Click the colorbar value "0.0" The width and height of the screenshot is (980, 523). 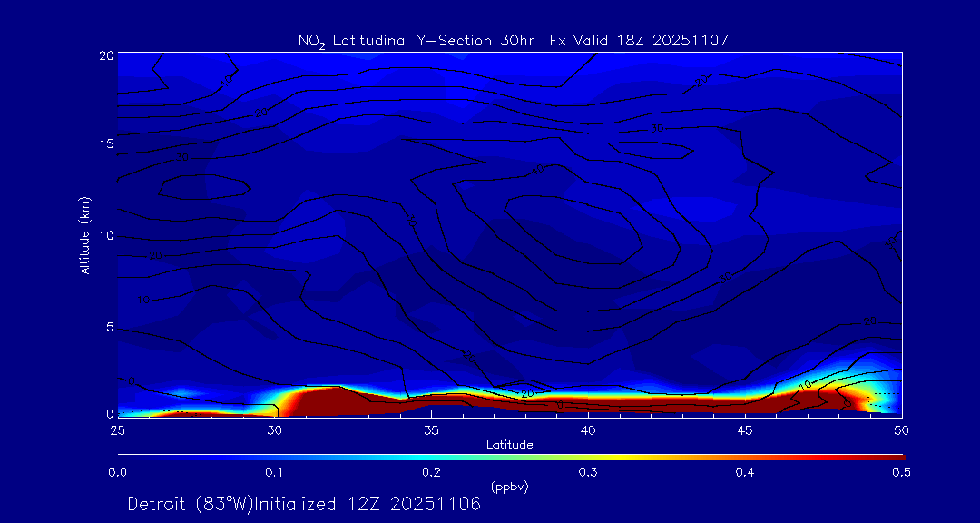click(117, 473)
